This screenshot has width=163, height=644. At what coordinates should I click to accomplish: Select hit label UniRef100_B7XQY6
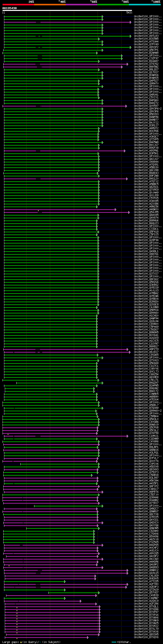pos(146,637)
